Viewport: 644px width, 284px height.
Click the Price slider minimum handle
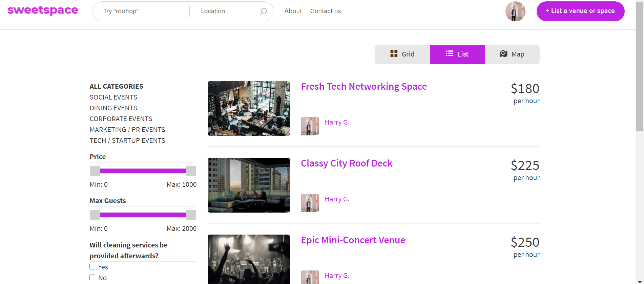pyautogui.click(x=95, y=171)
